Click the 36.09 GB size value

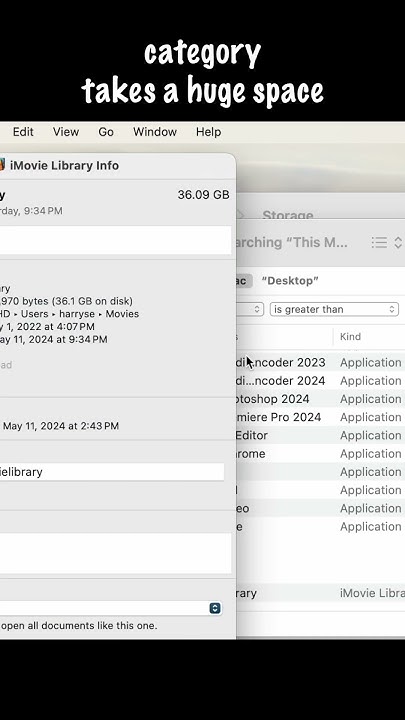click(x=203, y=195)
